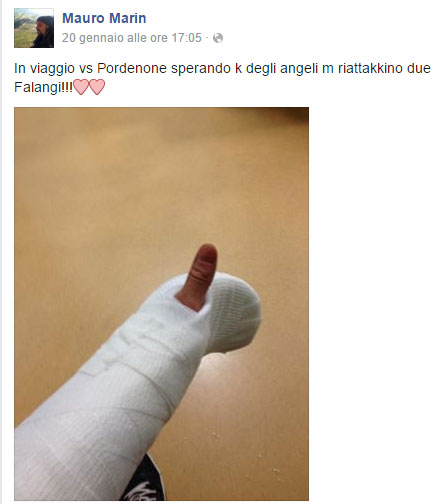This screenshot has height=504, width=448.
Task: Click the thumb sticking out of bandage
Action: (x=199, y=277)
